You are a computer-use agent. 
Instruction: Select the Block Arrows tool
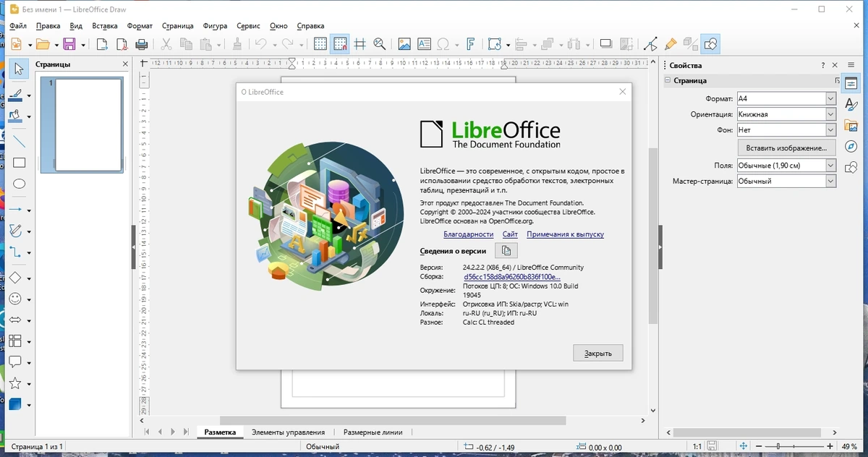[x=15, y=320]
